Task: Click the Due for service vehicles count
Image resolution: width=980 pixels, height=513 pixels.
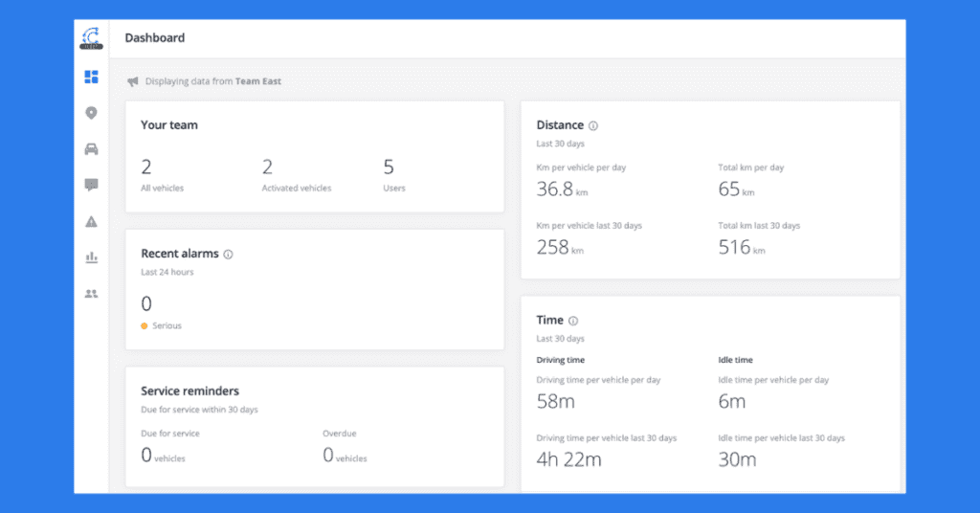Action: point(146,455)
